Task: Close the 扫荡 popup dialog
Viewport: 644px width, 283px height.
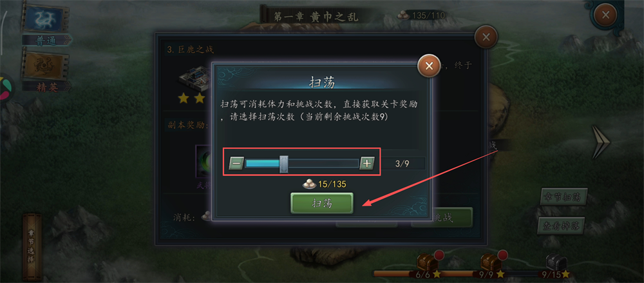Action: coord(429,66)
